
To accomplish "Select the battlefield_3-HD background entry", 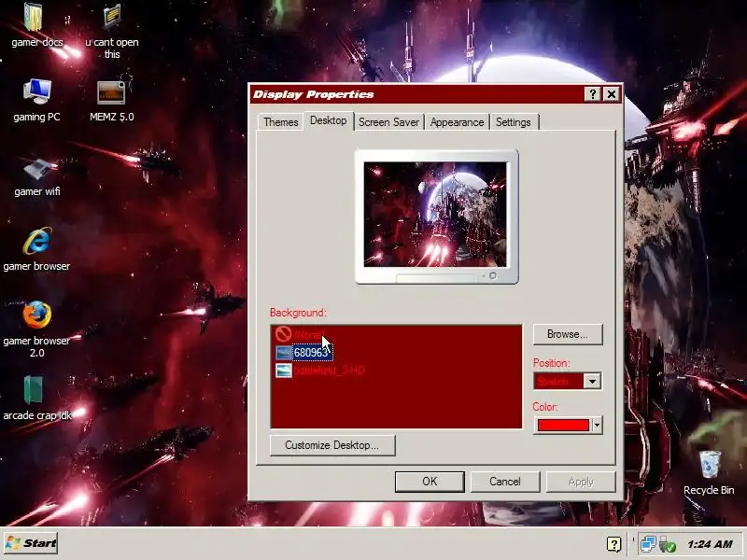I will [x=330, y=371].
